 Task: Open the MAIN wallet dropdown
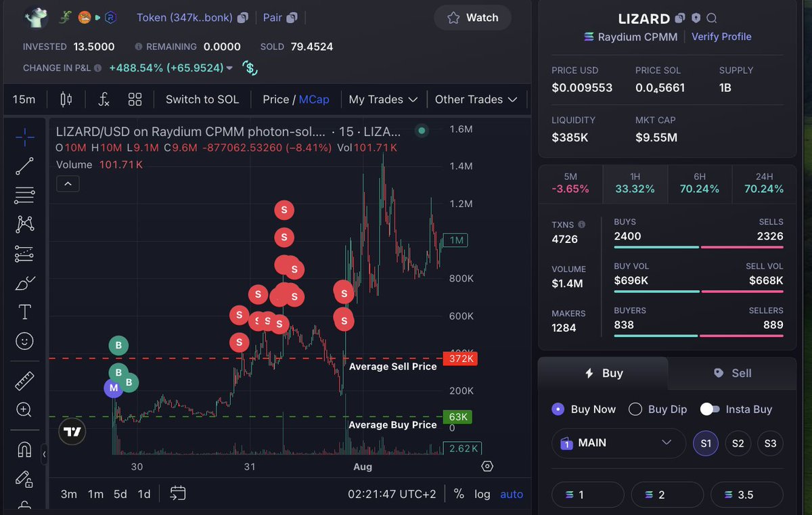point(617,443)
